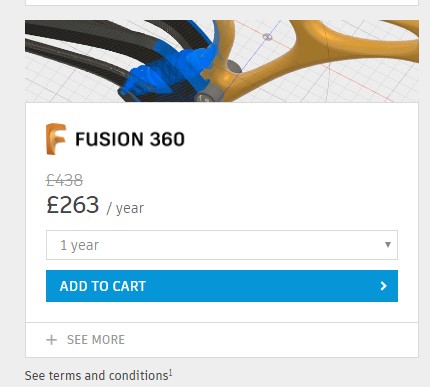Click the ADD TO CART text label
The height and width of the screenshot is (387, 430).
tap(103, 286)
